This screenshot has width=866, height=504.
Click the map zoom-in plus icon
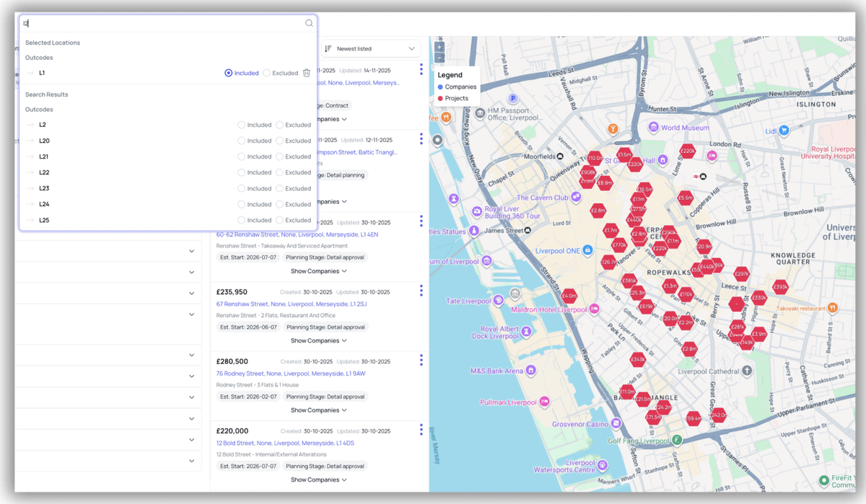point(439,48)
